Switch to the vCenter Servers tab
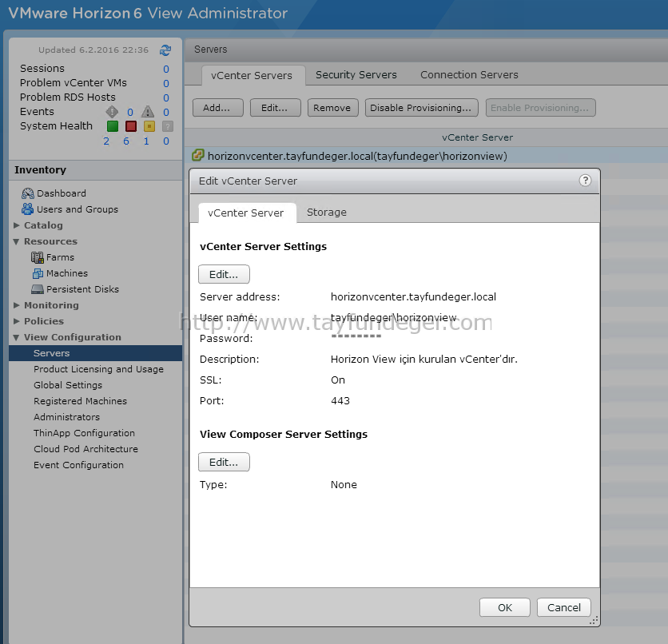The width and height of the screenshot is (668, 644). (253, 75)
